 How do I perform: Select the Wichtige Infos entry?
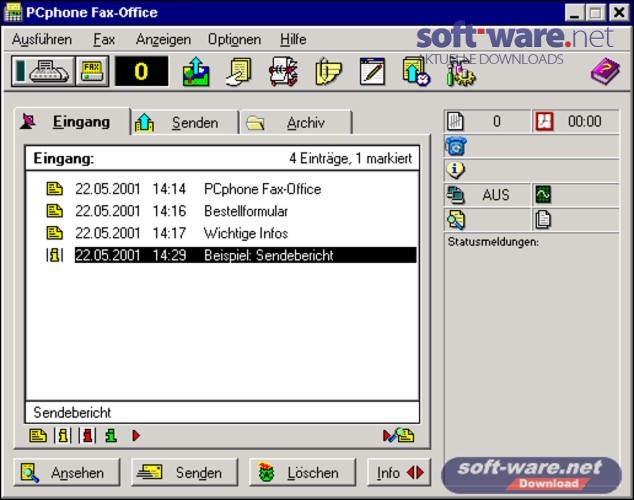(x=245, y=233)
